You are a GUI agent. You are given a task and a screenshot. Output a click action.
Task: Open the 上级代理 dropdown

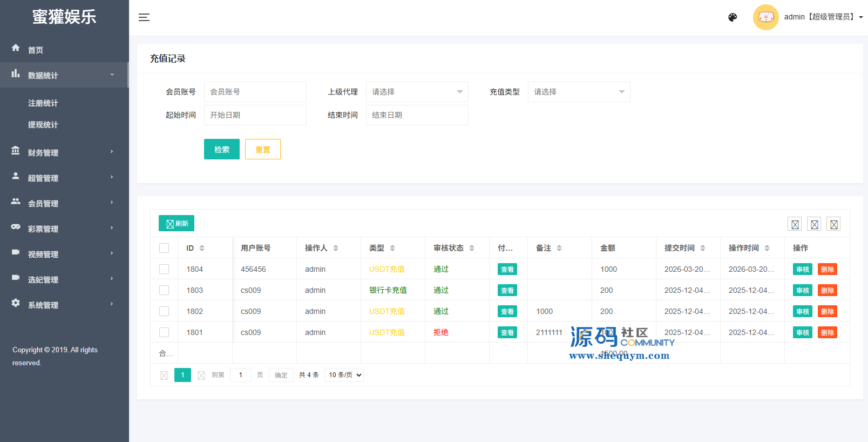[417, 92]
